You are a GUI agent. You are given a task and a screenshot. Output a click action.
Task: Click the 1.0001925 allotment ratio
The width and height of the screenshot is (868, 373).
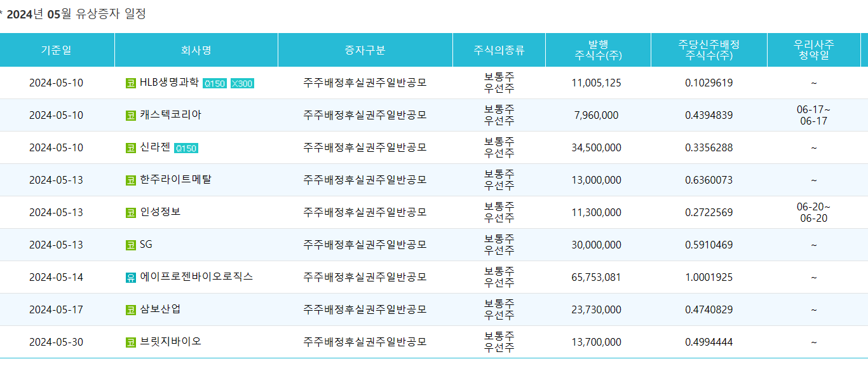(709, 278)
